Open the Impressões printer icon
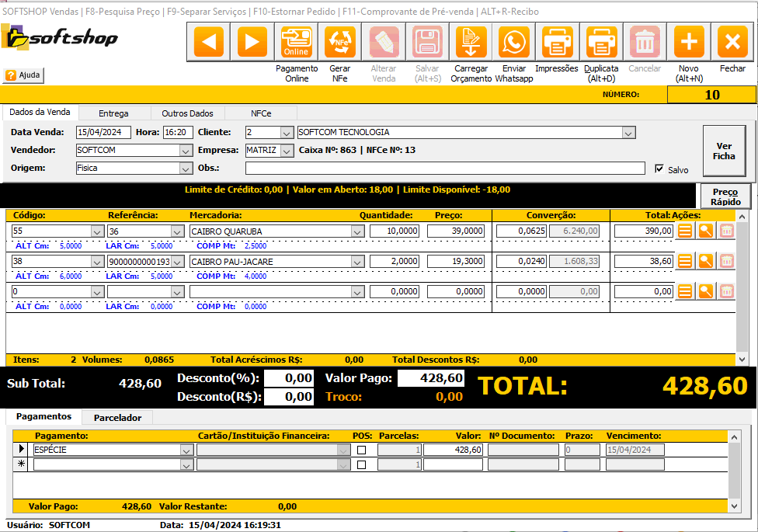Image resolution: width=758 pixels, height=532 pixels. 557,42
